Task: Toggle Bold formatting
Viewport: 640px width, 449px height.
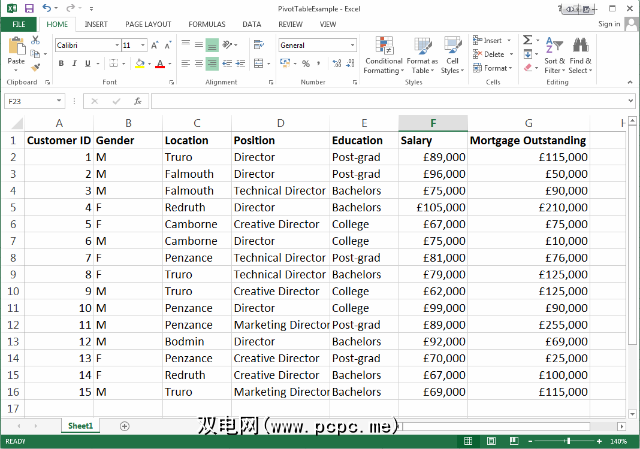Action: point(61,64)
